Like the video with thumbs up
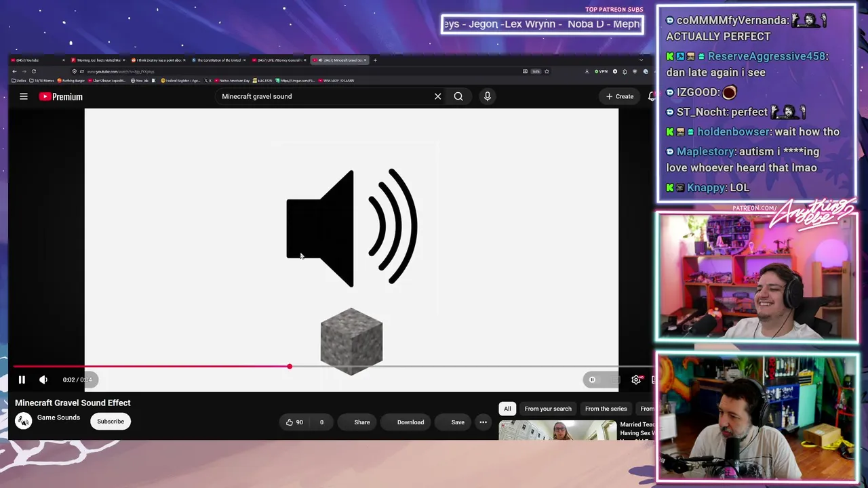The width and height of the screenshot is (868, 488). (294, 422)
